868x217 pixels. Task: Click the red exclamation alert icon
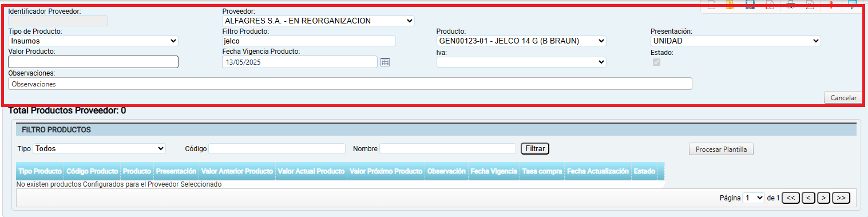(x=831, y=6)
